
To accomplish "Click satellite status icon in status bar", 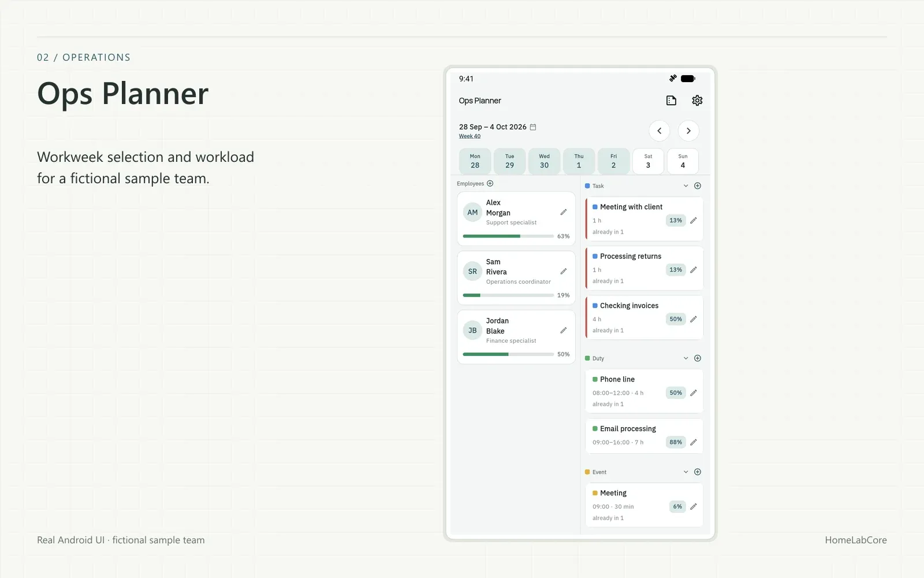I will (x=673, y=78).
